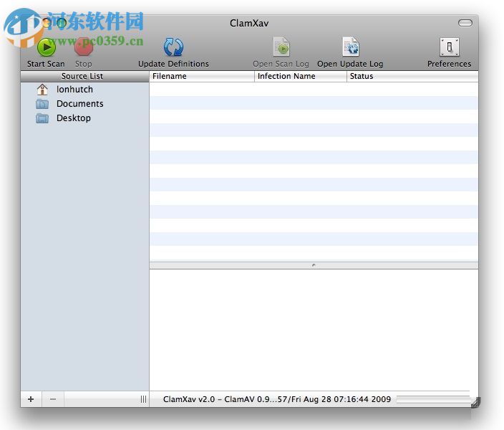The image size is (504, 430).
Task: Click the ClamXav version status text
Action: click(x=277, y=399)
